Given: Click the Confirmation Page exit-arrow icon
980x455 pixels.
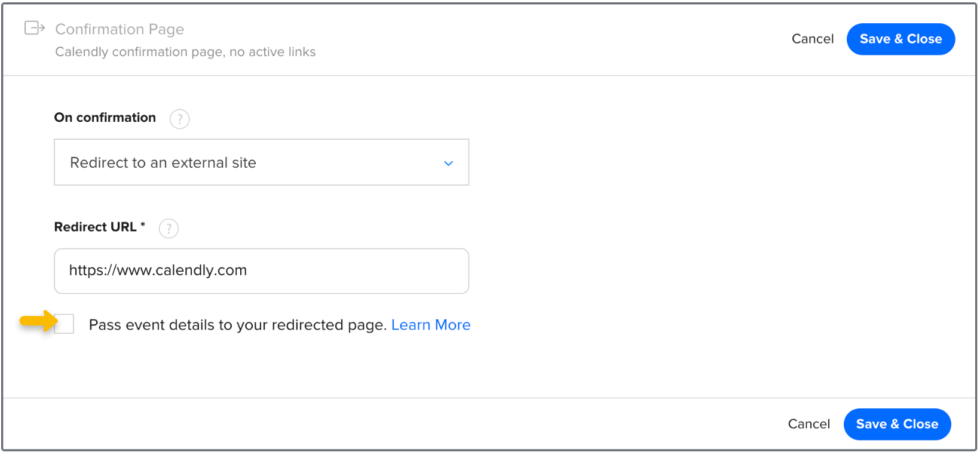Looking at the screenshot, I should tap(34, 28).
